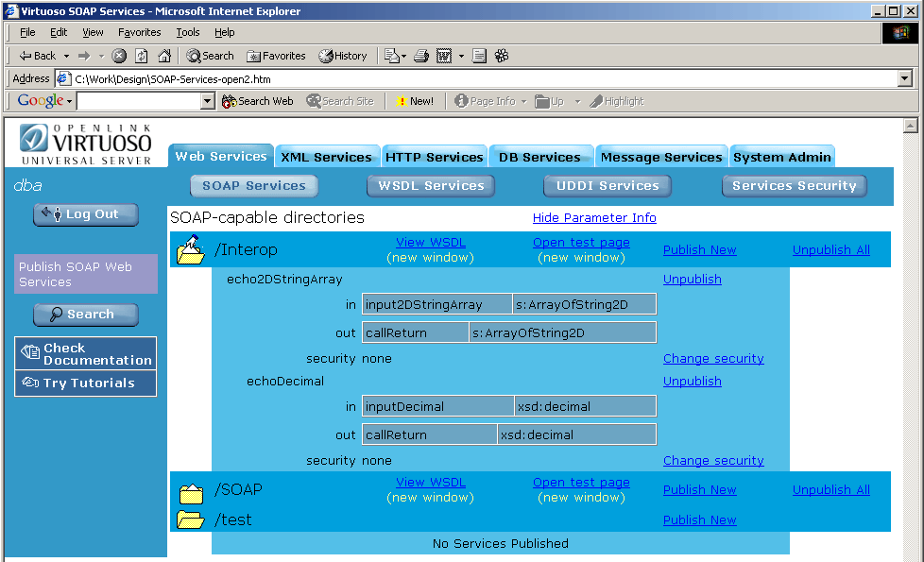This screenshot has height=562, width=924.
Task: Expand the Address bar dropdown
Action: (905, 78)
